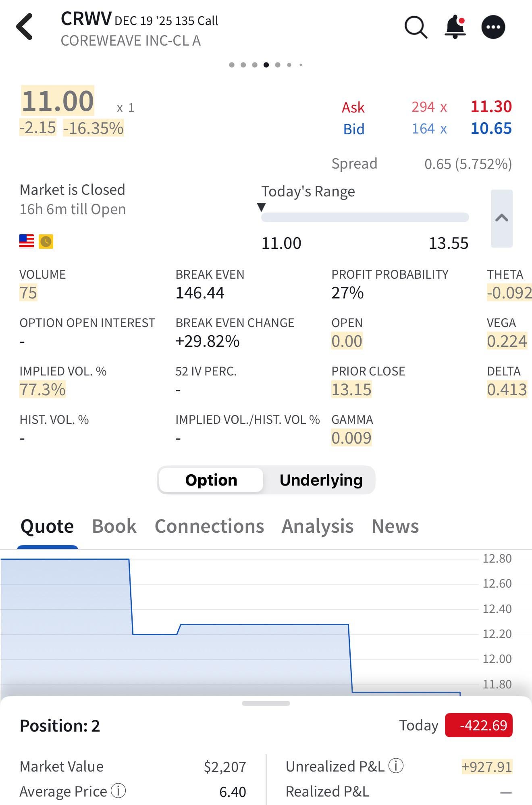Tap the Today's Range triangle marker
532x805 pixels.
click(x=261, y=207)
